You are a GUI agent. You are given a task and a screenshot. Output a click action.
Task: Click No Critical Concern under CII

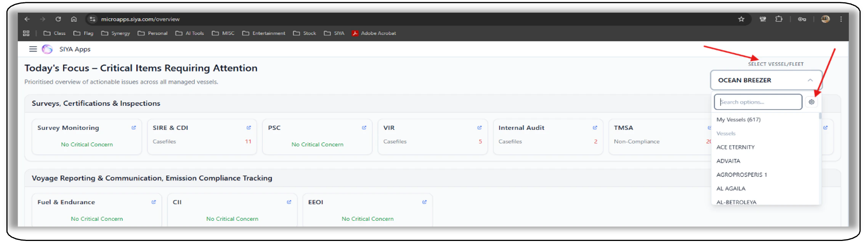pos(232,219)
